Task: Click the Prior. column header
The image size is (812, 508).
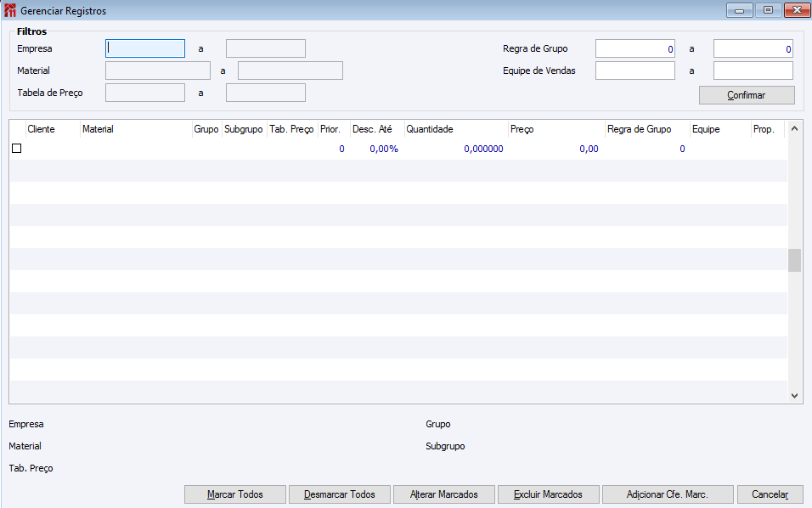Action: pos(334,129)
